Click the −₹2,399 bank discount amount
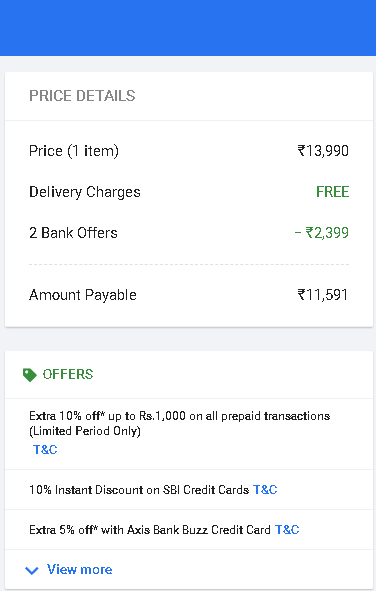The width and height of the screenshot is (376, 591). point(322,233)
